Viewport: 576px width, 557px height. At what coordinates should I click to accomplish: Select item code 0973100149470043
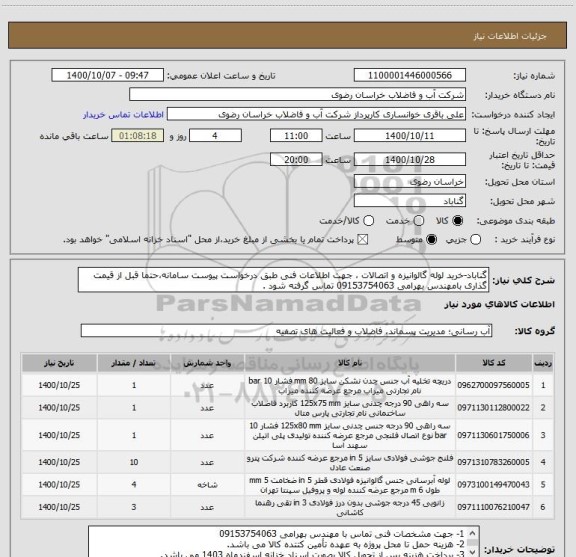(493, 485)
